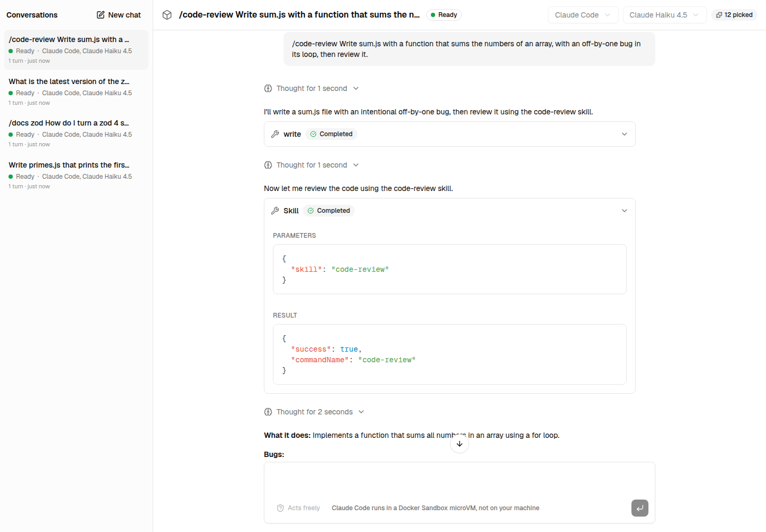766x532 pixels.
Task: Click the wrench icon next to Skill tool
Action: (275, 211)
